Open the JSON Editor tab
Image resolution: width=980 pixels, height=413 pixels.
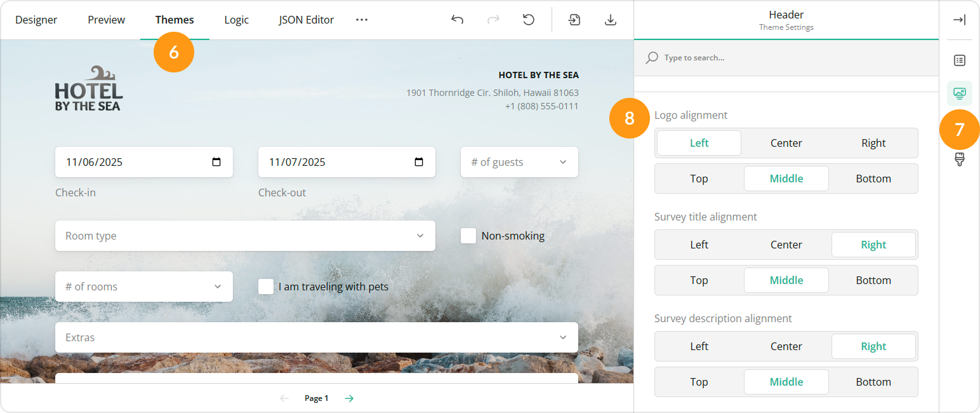[306, 20]
